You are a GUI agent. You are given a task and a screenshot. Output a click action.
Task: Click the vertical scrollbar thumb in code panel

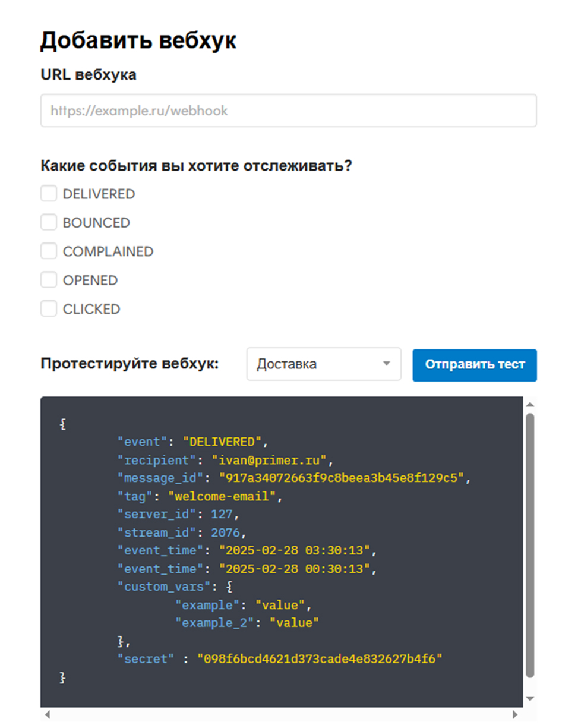[530, 544]
